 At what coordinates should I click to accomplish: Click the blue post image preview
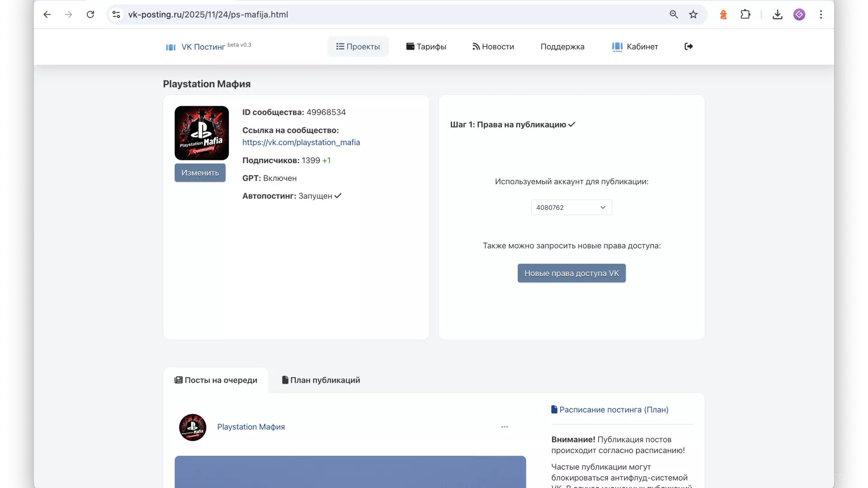click(x=350, y=472)
